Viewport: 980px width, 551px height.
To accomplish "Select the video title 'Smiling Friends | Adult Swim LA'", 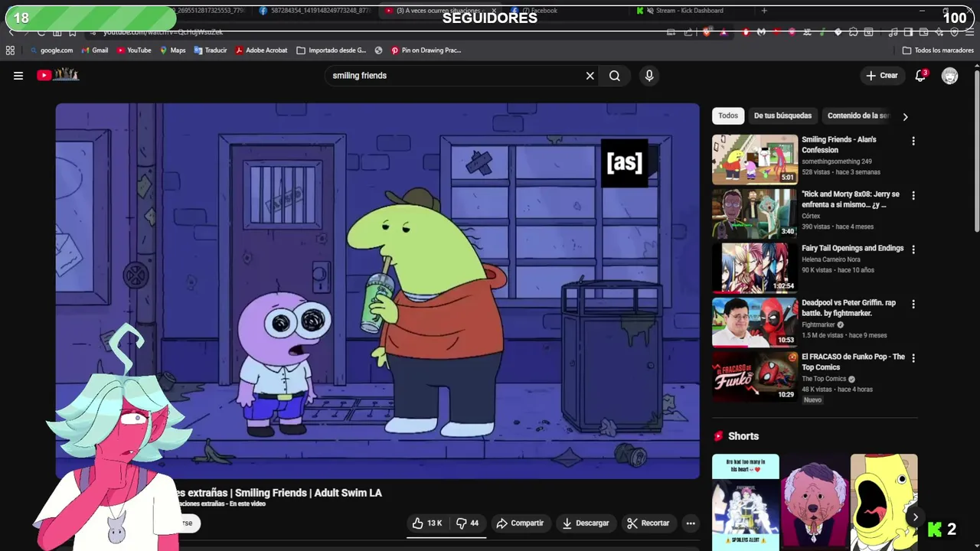I will point(309,493).
